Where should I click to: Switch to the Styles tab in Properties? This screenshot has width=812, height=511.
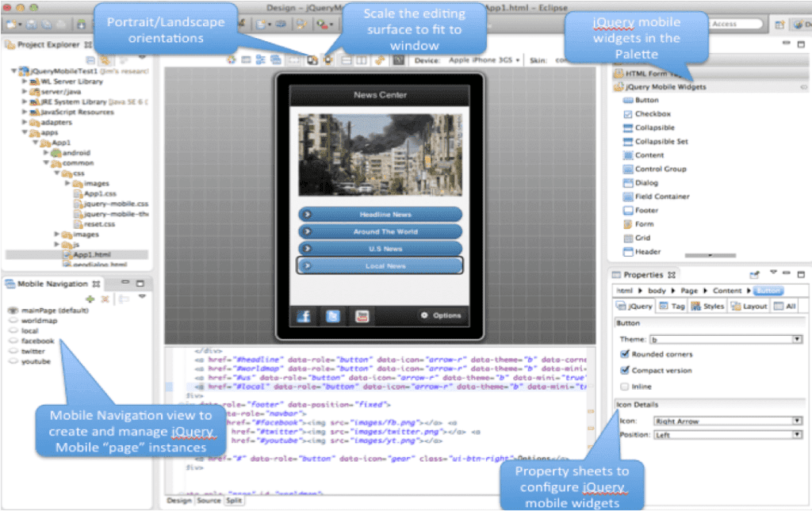coord(709,306)
